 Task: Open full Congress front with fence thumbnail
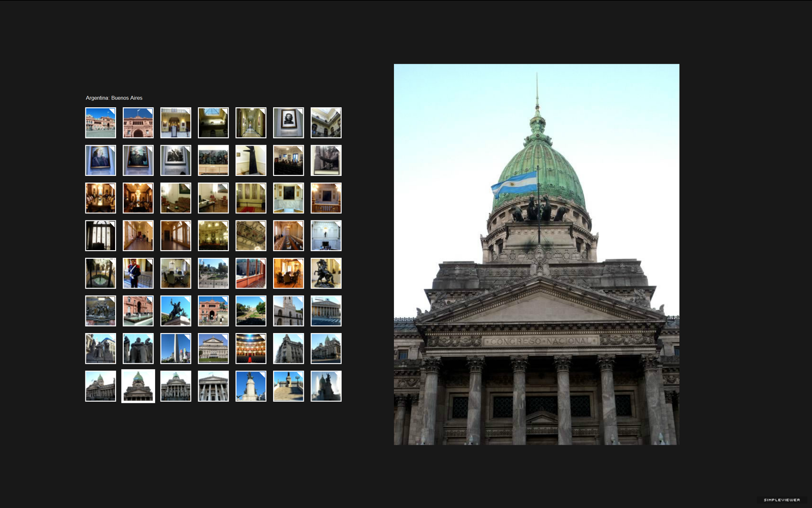point(176,386)
